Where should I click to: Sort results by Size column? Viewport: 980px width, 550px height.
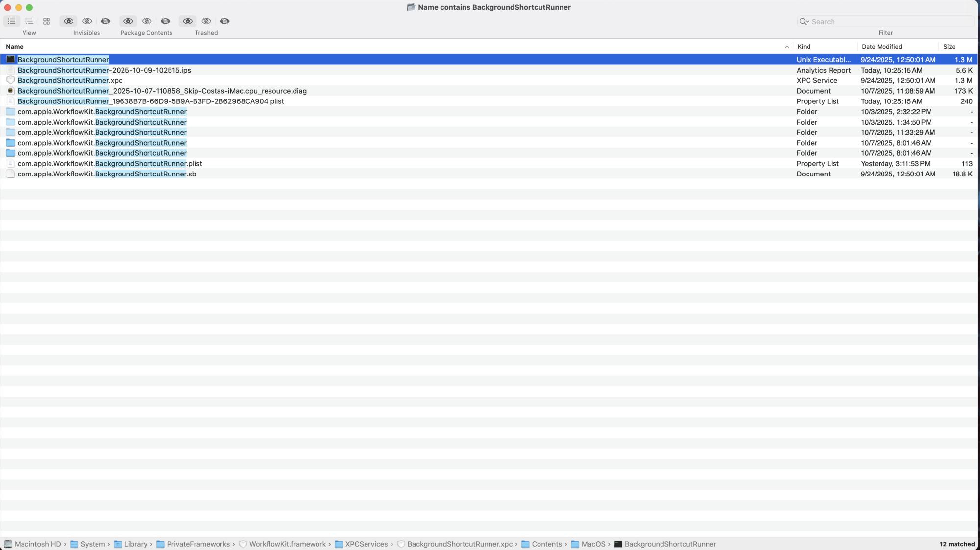point(949,47)
